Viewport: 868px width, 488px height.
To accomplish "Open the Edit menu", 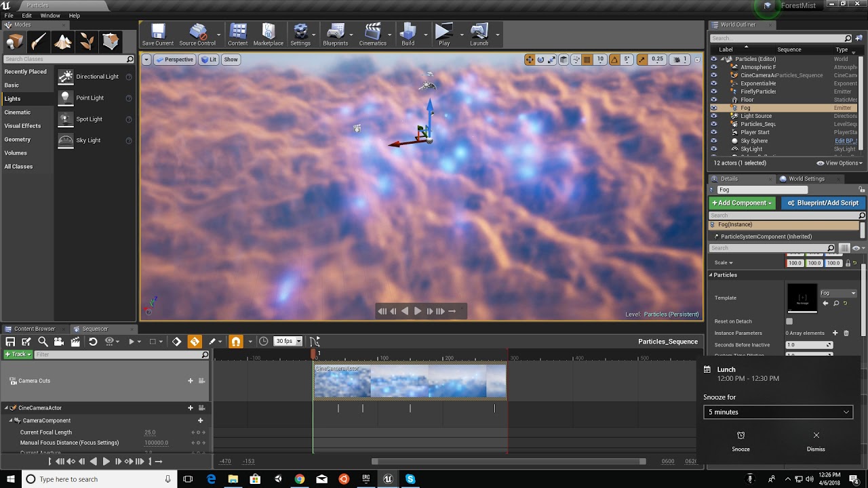I will point(26,16).
